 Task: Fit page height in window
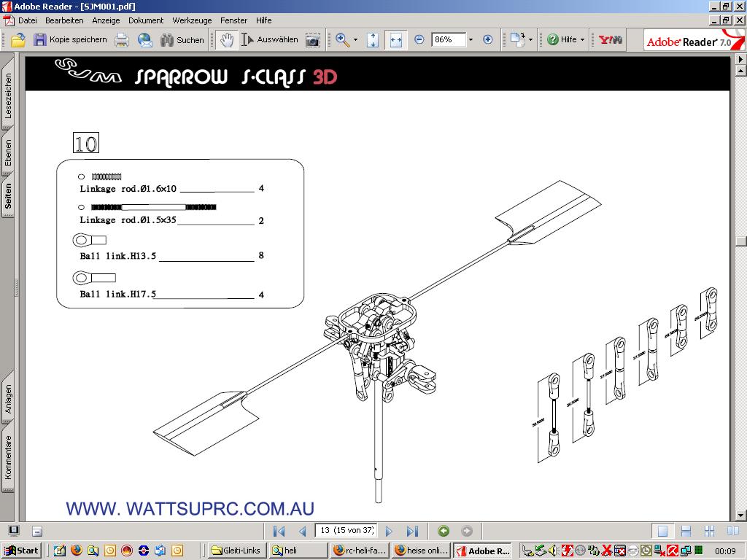(x=373, y=40)
